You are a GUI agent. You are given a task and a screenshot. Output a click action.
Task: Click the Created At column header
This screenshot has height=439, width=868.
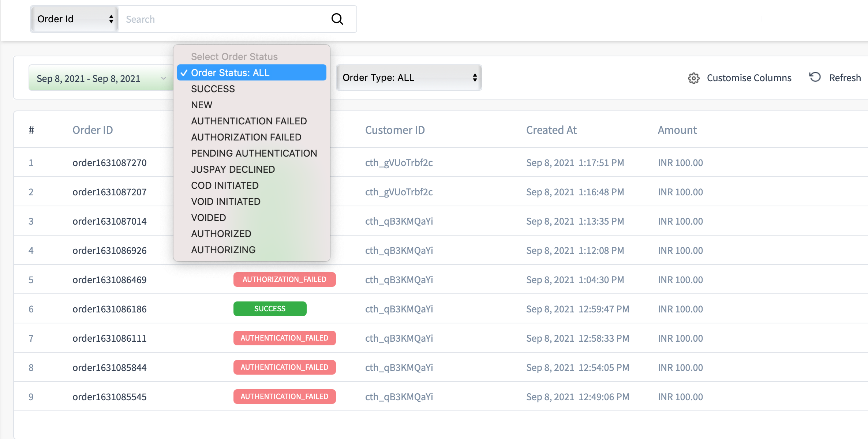(551, 130)
